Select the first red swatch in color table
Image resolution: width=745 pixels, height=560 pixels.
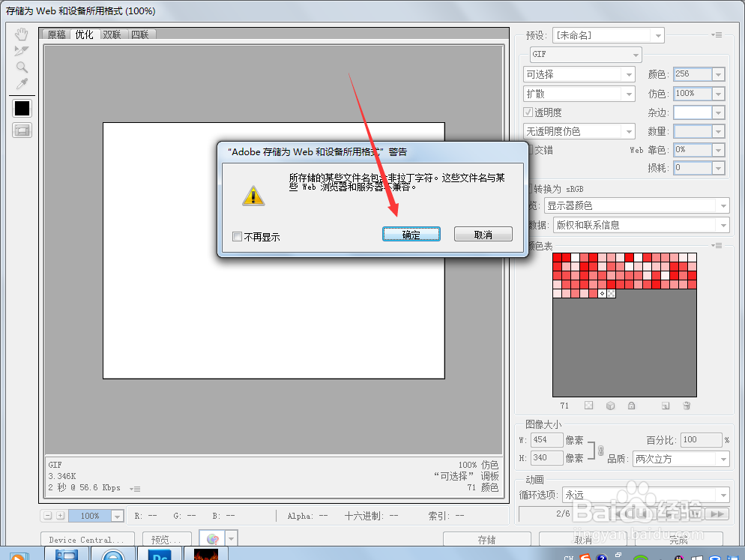coord(558,257)
